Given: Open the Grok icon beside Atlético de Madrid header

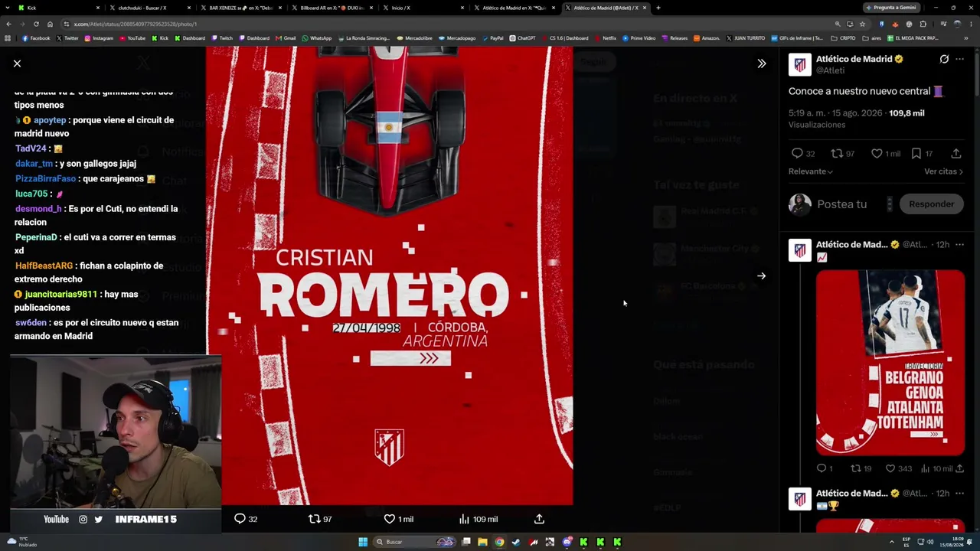Looking at the screenshot, I should coord(944,59).
